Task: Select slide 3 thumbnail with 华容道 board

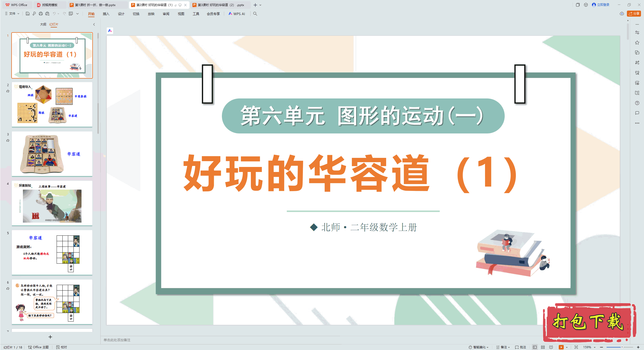Action: [x=52, y=154]
